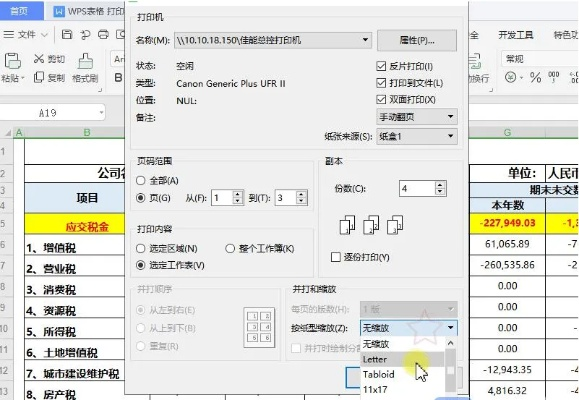Open 纸张来源 纸盒1 dropdown

click(x=417, y=136)
